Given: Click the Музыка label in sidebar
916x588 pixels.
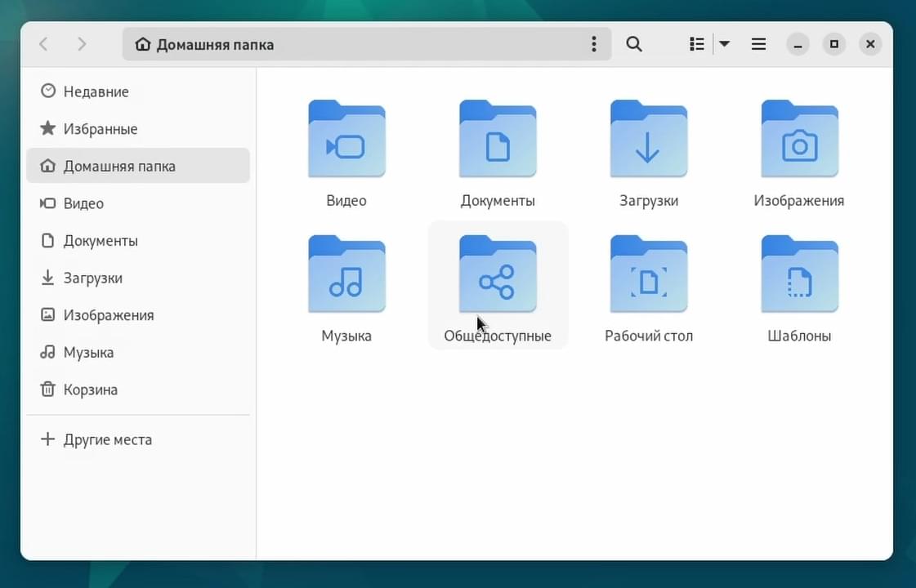Looking at the screenshot, I should click(88, 353).
